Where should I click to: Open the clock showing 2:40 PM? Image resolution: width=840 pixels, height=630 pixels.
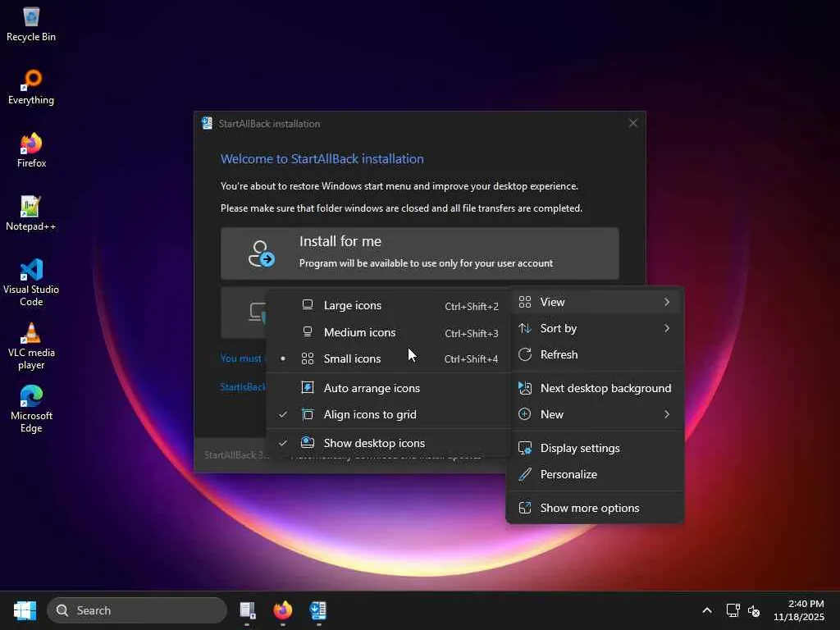[x=798, y=610]
